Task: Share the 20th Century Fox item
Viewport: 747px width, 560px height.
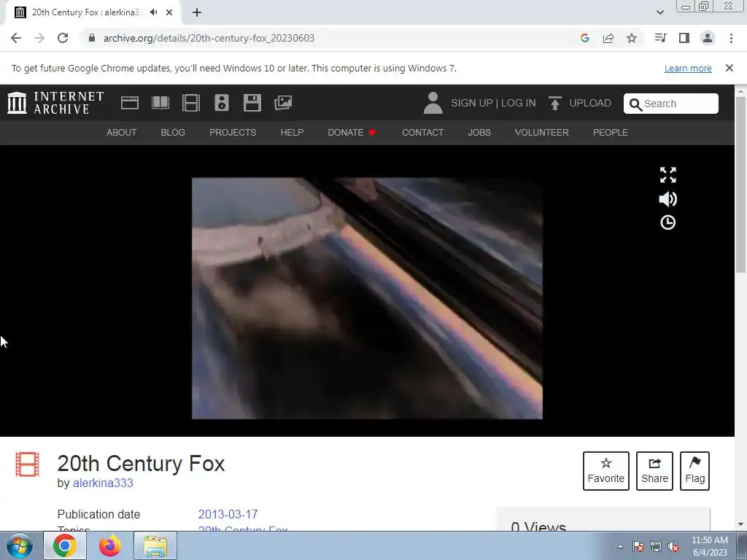Action: [x=654, y=471]
